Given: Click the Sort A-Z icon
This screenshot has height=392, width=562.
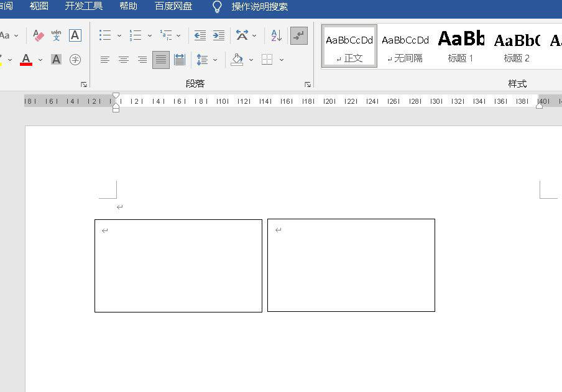Looking at the screenshot, I should [276, 35].
